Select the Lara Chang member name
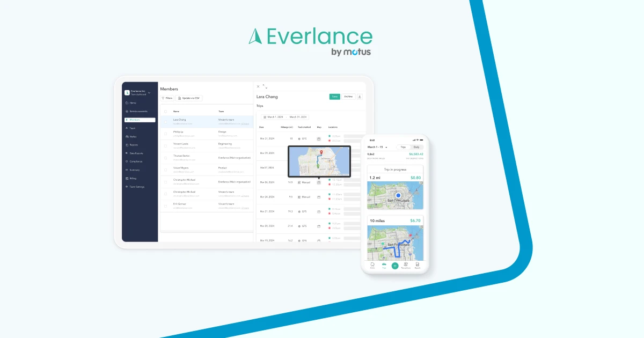Viewport: 644px width, 338px height. 180,120
